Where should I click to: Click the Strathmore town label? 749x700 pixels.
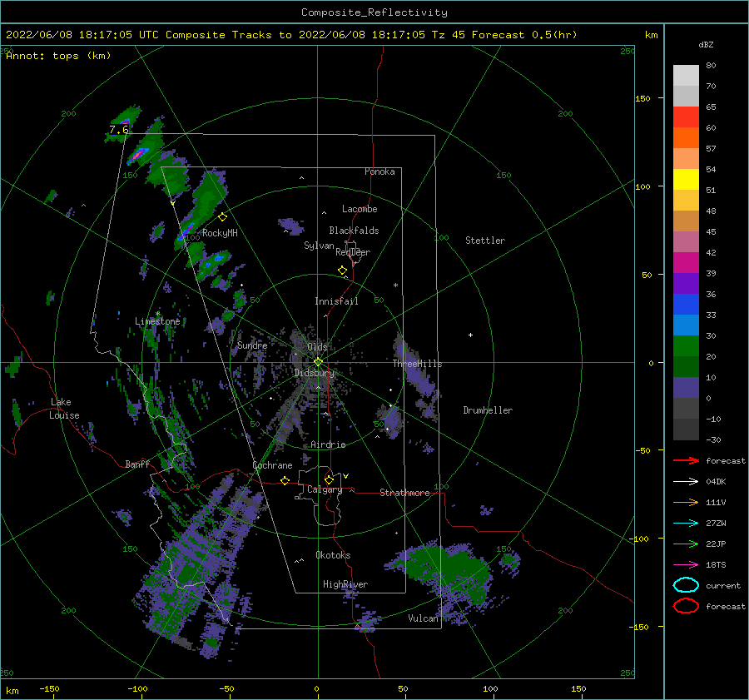(404, 493)
